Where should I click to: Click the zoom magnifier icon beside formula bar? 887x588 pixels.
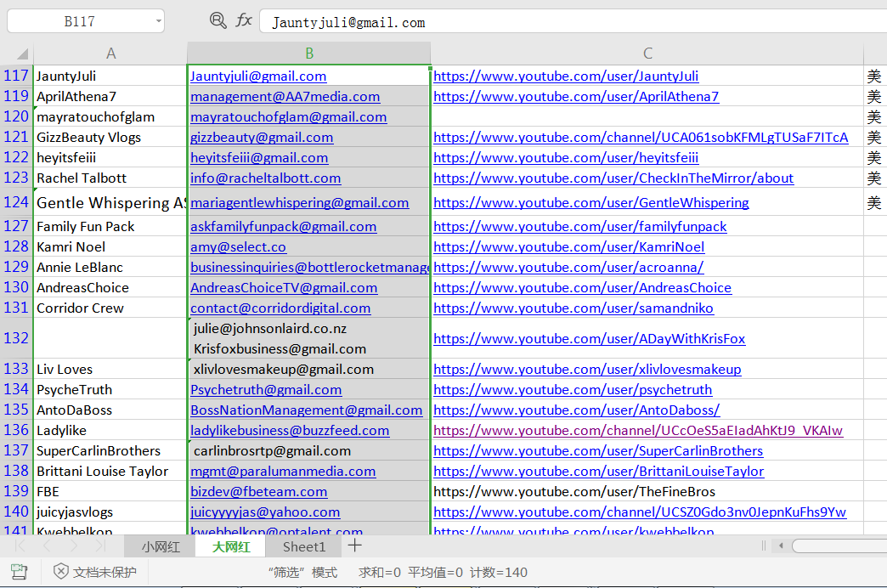pos(218,21)
